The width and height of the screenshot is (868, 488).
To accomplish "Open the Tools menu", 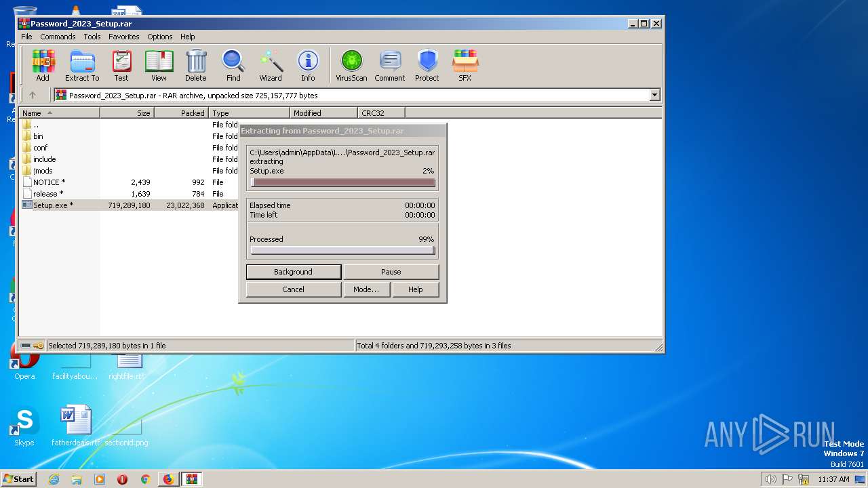I will [x=92, y=37].
